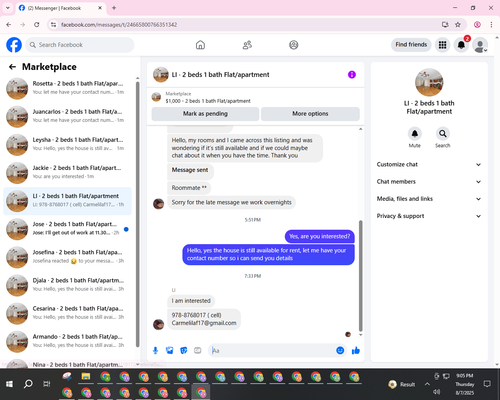Expand Privacy & support section
Screen dimensions: 500x400
[429, 216]
